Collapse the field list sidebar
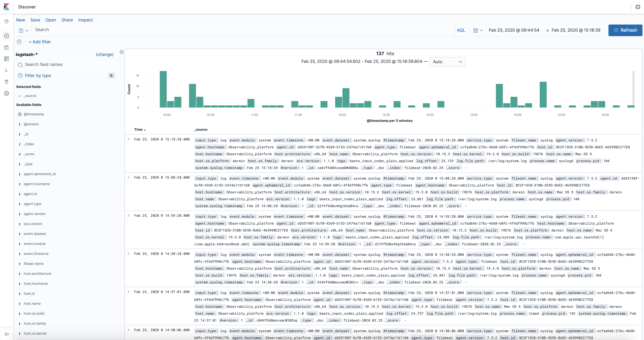The image size is (644, 340). pyautogui.click(x=122, y=52)
